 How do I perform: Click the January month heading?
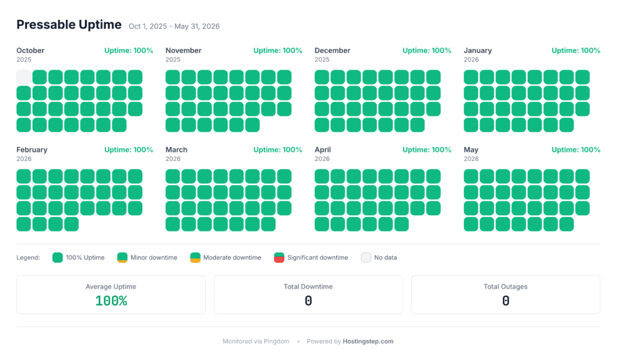tap(478, 51)
